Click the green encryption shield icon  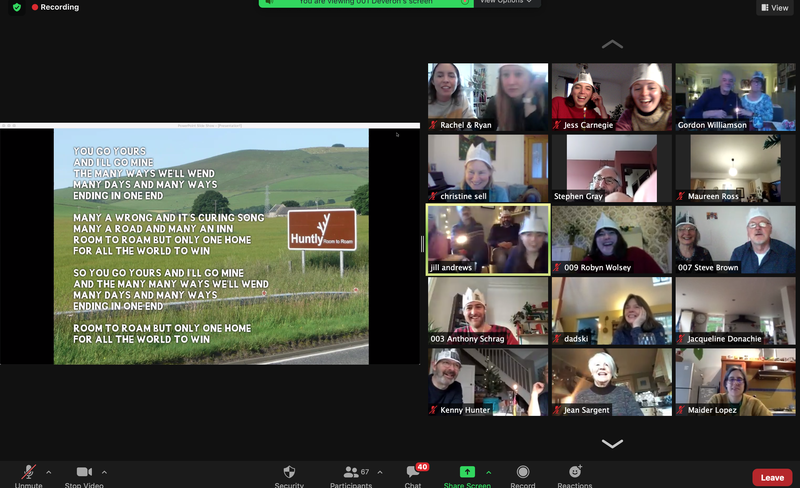click(17, 7)
